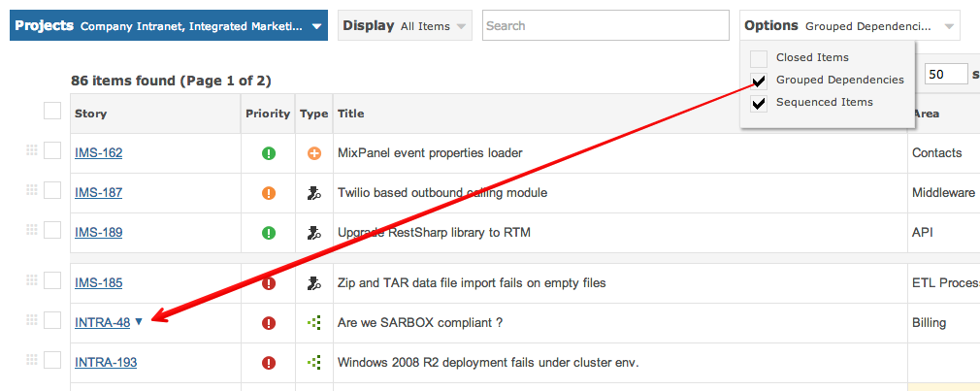This screenshot has width=980, height=391.
Task: Toggle the Sequenced Items checkbox
Action: coord(759,103)
